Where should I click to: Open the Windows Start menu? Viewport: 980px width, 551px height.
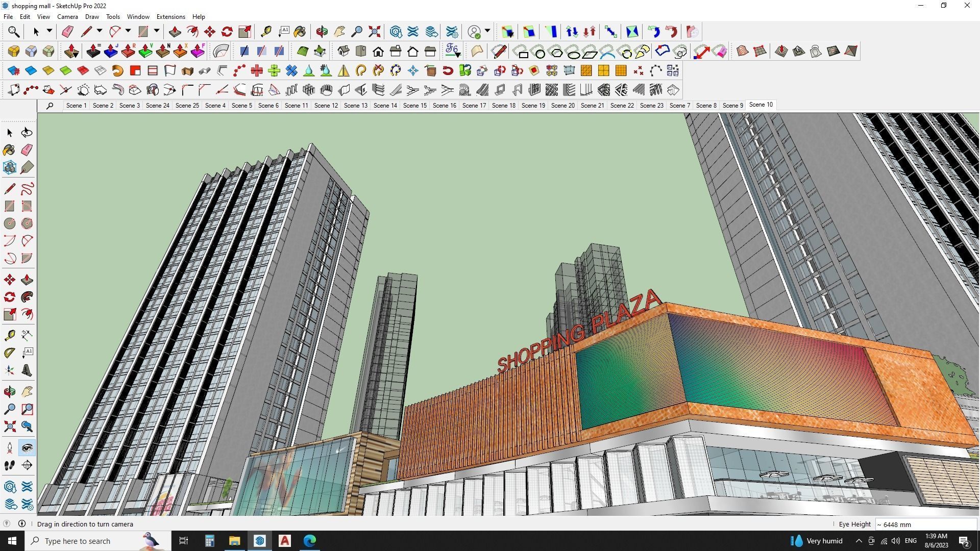coord(12,541)
